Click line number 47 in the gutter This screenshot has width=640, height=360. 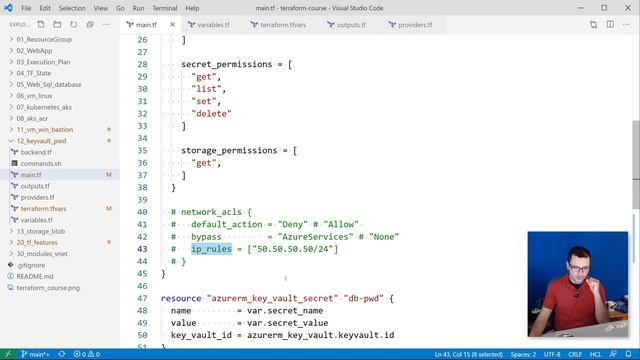tap(142, 298)
